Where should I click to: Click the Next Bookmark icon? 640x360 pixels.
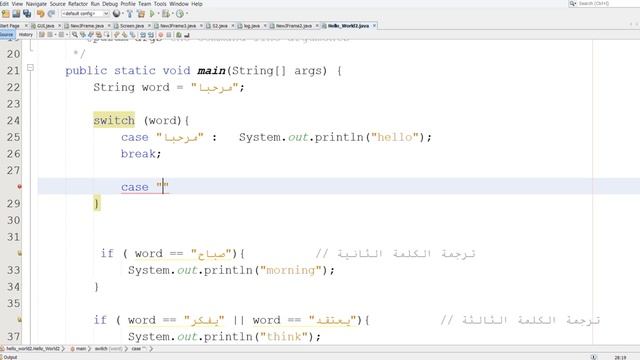point(124,35)
